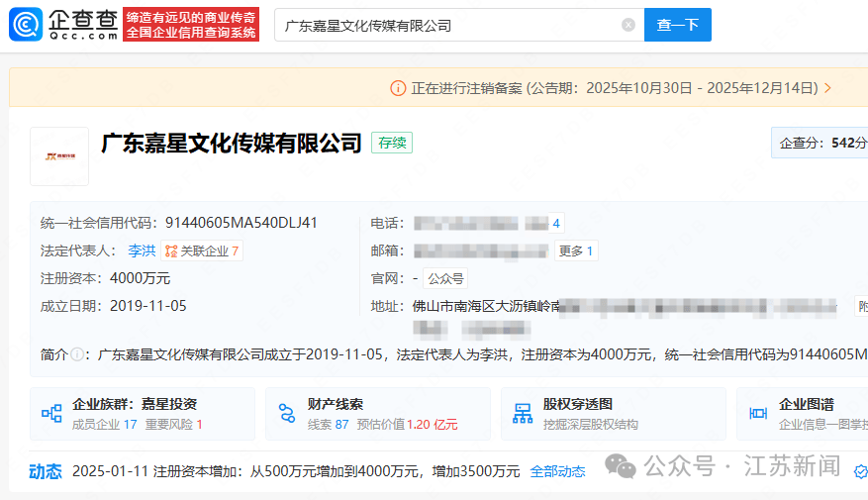The width and height of the screenshot is (868, 500).
Task: Click the company name search field
Action: click(459, 25)
